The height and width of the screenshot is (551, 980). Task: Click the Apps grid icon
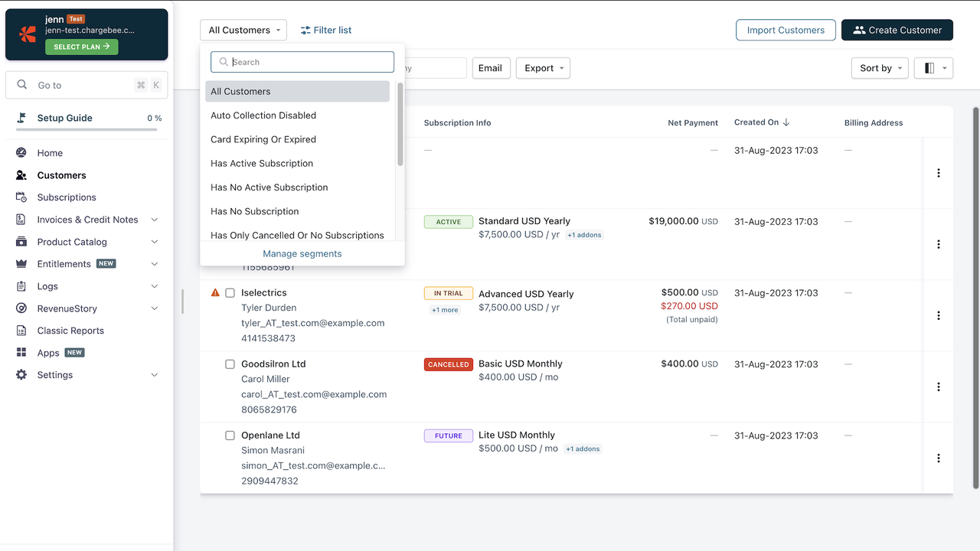tap(21, 353)
